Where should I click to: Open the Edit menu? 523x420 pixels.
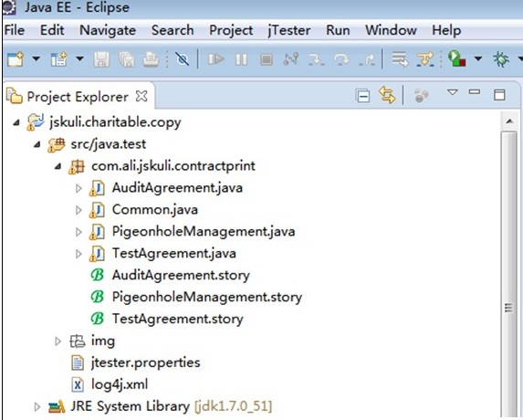(x=52, y=30)
